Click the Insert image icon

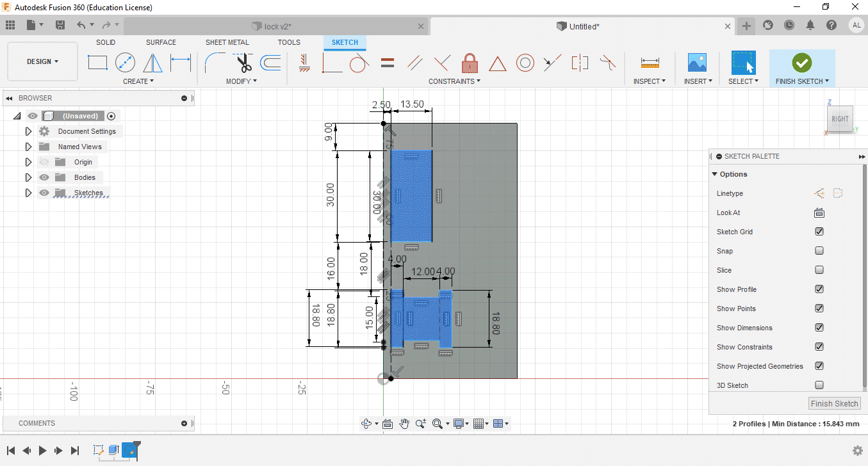pos(697,63)
